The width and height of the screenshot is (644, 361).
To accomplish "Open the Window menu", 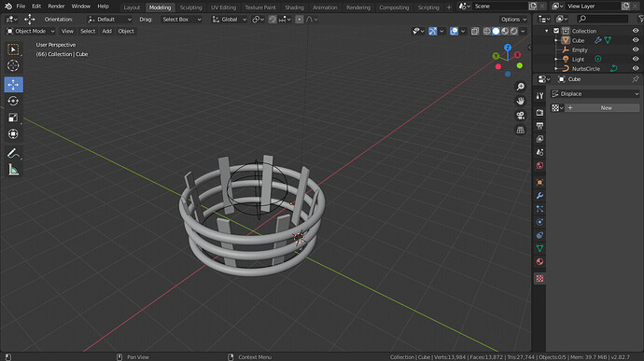I will (80, 7).
